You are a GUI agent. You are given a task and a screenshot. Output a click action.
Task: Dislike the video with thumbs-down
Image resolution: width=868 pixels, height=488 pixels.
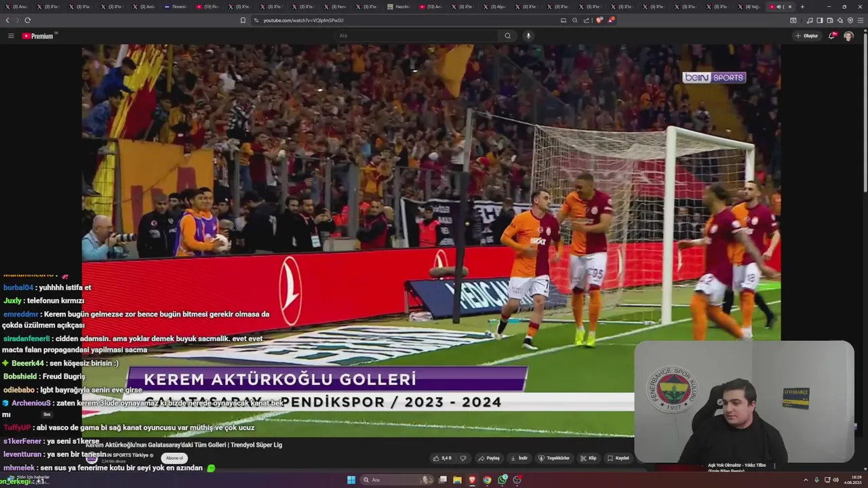pyautogui.click(x=463, y=458)
